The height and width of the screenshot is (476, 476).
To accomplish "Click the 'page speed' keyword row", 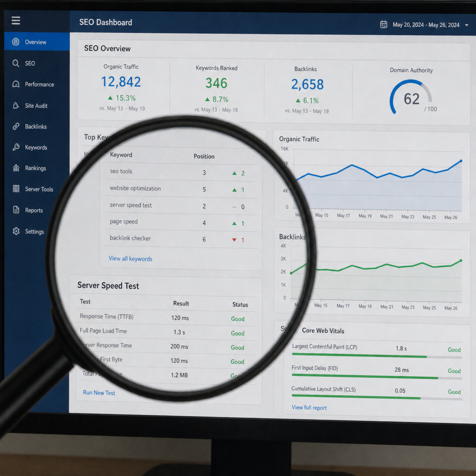I will pyautogui.click(x=181, y=222).
